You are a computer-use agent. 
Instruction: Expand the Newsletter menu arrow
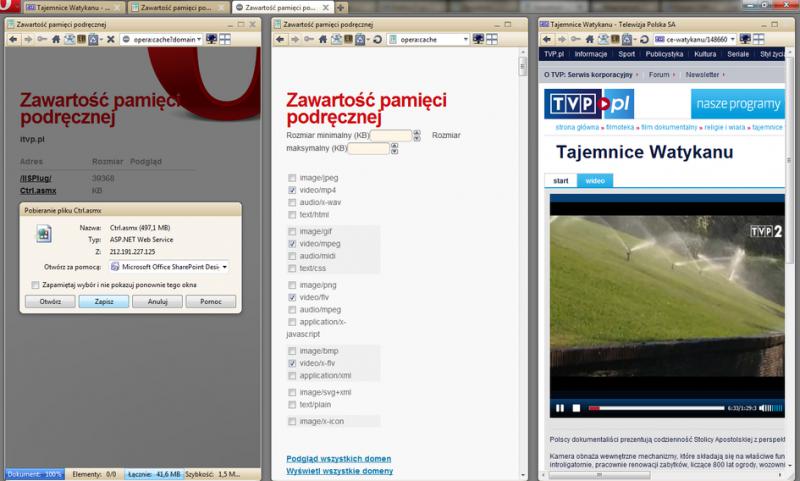723,75
